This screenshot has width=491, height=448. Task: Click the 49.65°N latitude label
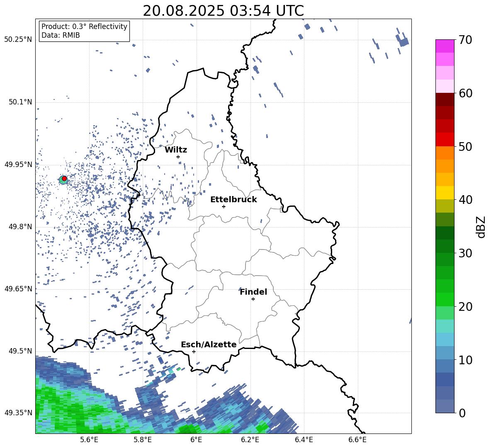tap(18, 289)
